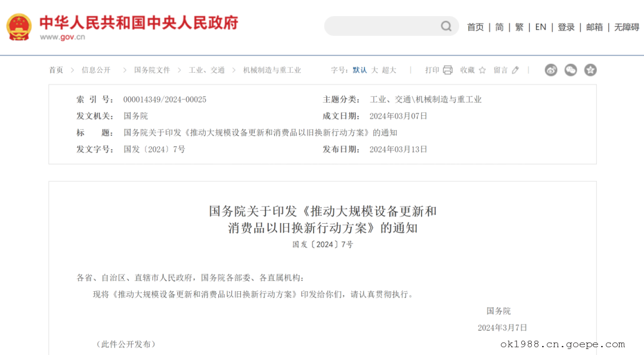644x355 pixels.
Task: Click the QQ Zone star share icon
Action: pos(590,70)
